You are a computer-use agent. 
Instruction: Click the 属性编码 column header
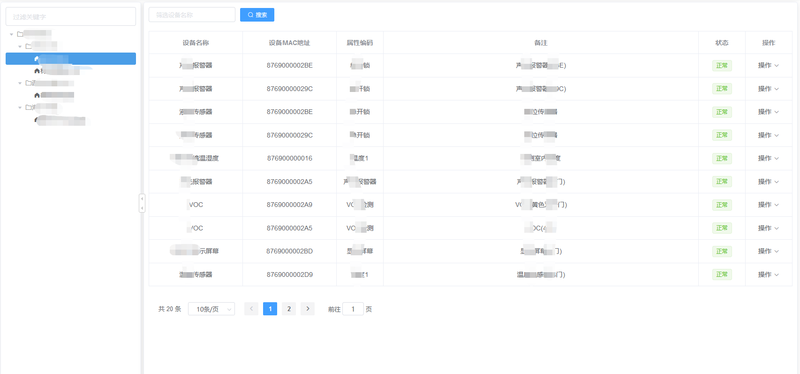click(360, 43)
